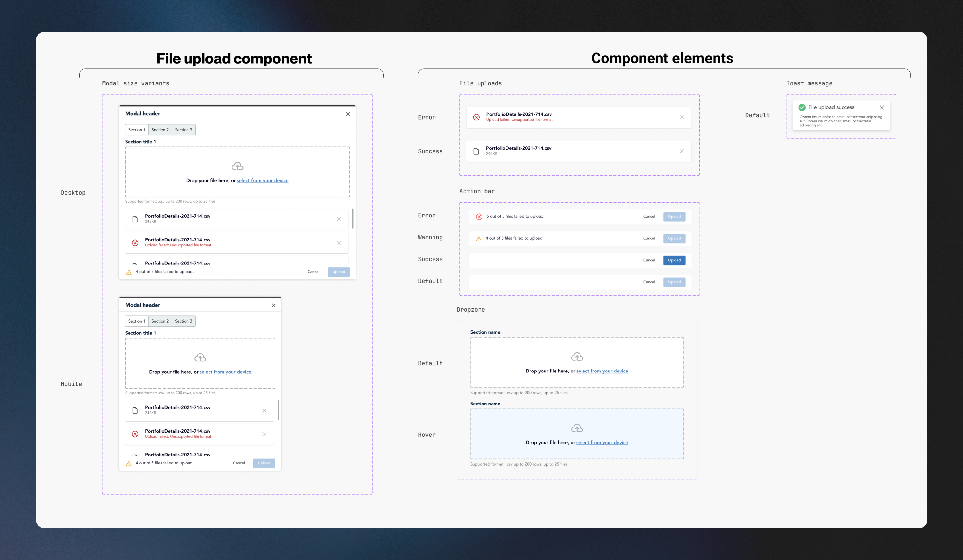Remove errored file in File uploads Error row

click(682, 117)
